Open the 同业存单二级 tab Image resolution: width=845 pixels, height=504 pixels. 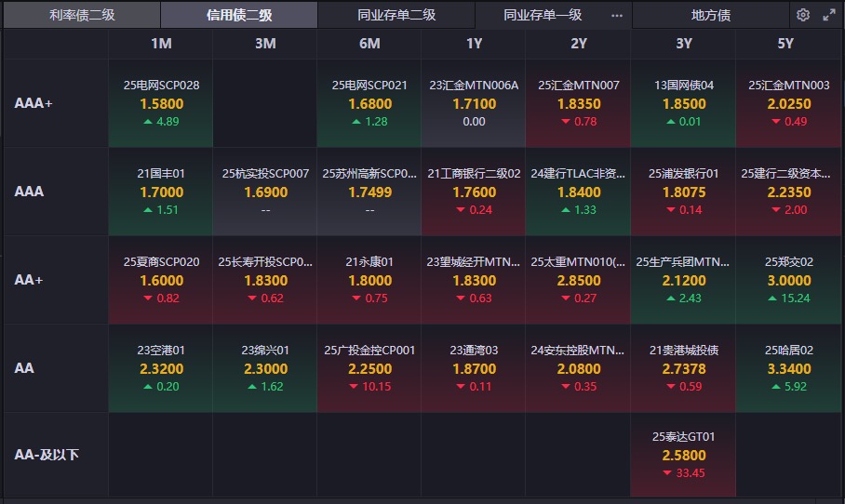pos(396,15)
